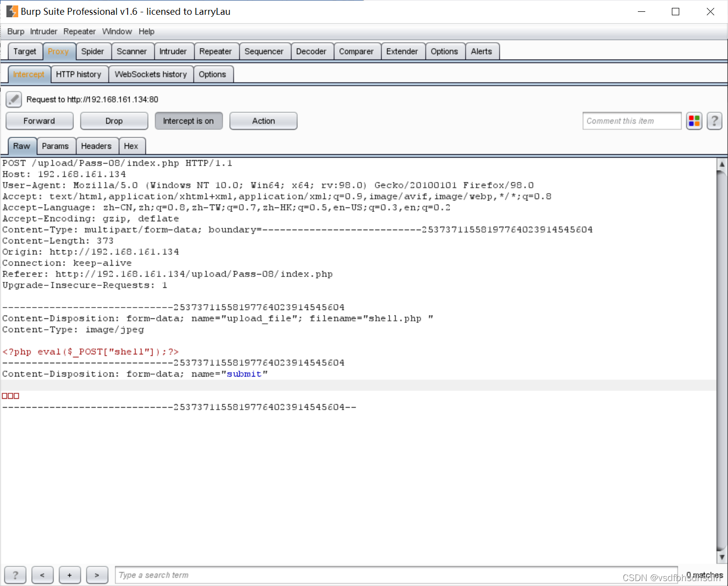Screen dimensions: 728x586
Task: Click the Content-Length: 373 header
Action: point(58,241)
